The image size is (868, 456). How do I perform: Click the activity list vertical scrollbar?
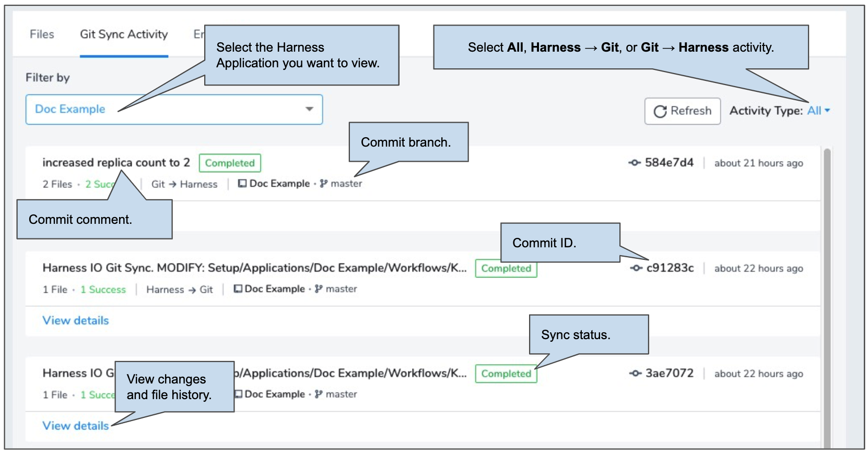pyautogui.click(x=827, y=297)
